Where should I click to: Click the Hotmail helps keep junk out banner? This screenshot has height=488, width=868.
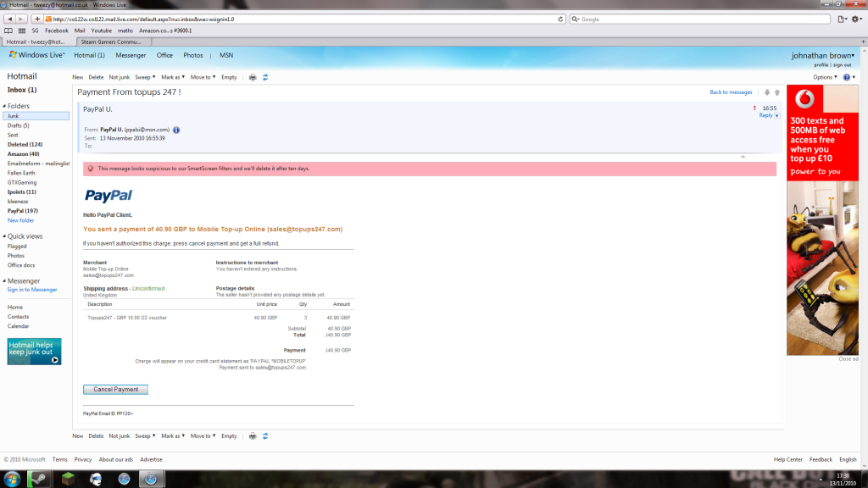pyautogui.click(x=34, y=352)
